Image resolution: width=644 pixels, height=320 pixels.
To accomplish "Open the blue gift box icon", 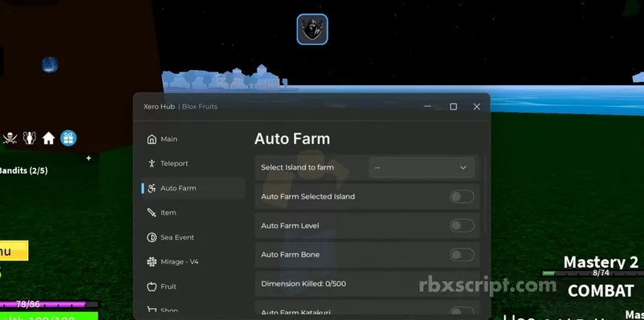I will click(x=68, y=138).
